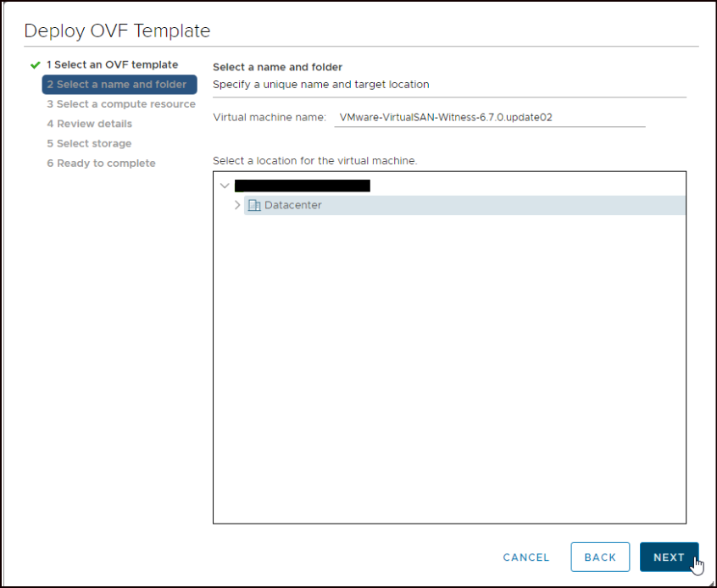Screen dimensions: 717x588
Task: Cancel the Deploy OVF Template wizard
Action: (525, 557)
